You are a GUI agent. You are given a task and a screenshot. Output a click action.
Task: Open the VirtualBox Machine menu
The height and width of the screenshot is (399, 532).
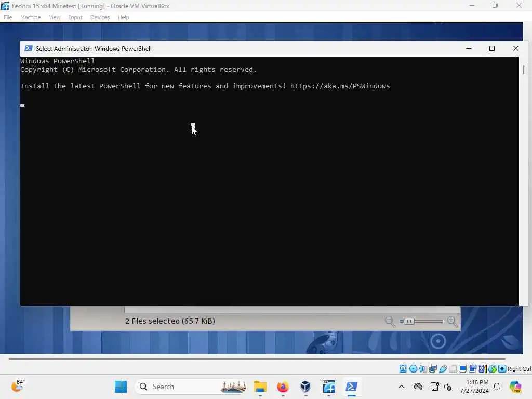(x=30, y=17)
